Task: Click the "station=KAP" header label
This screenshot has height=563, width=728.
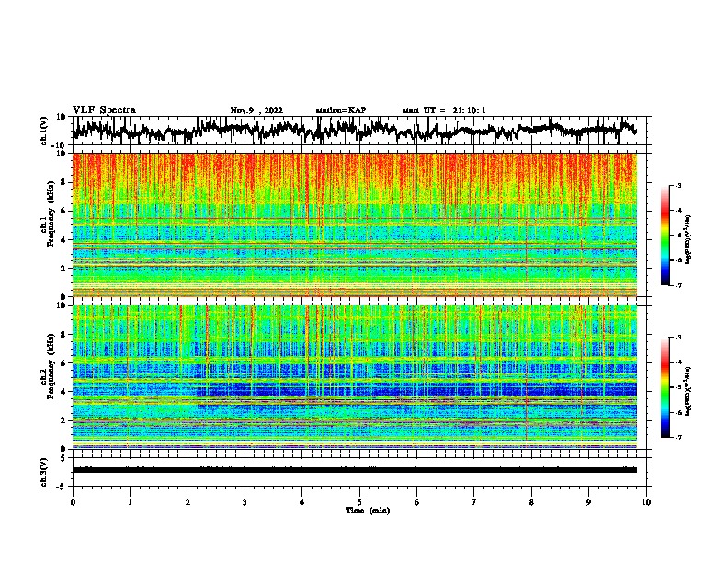Action: point(341,110)
